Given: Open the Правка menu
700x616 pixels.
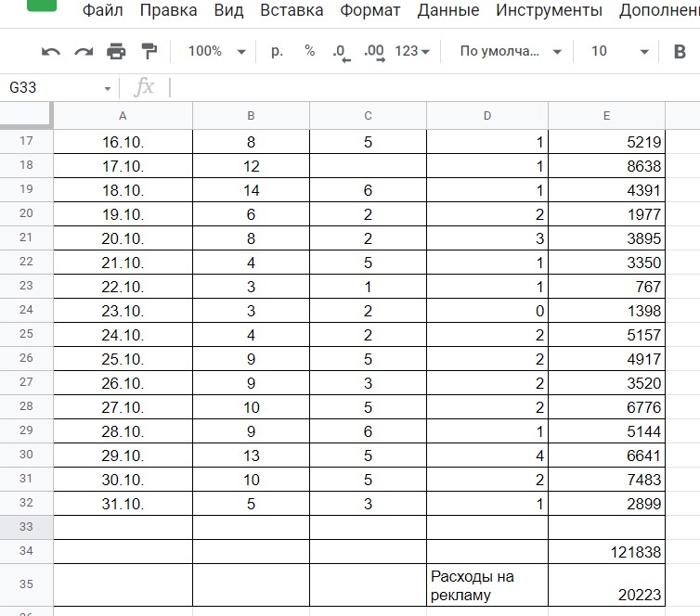Looking at the screenshot, I should (x=168, y=10).
